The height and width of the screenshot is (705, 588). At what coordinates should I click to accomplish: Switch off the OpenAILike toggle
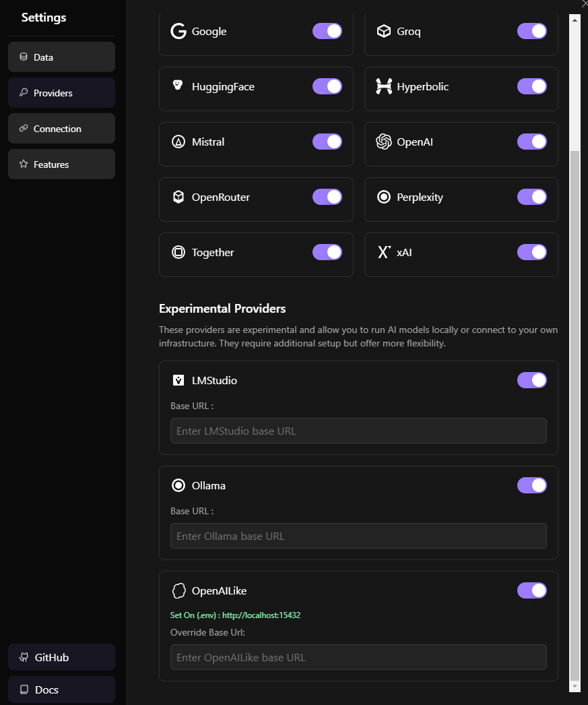(x=532, y=591)
